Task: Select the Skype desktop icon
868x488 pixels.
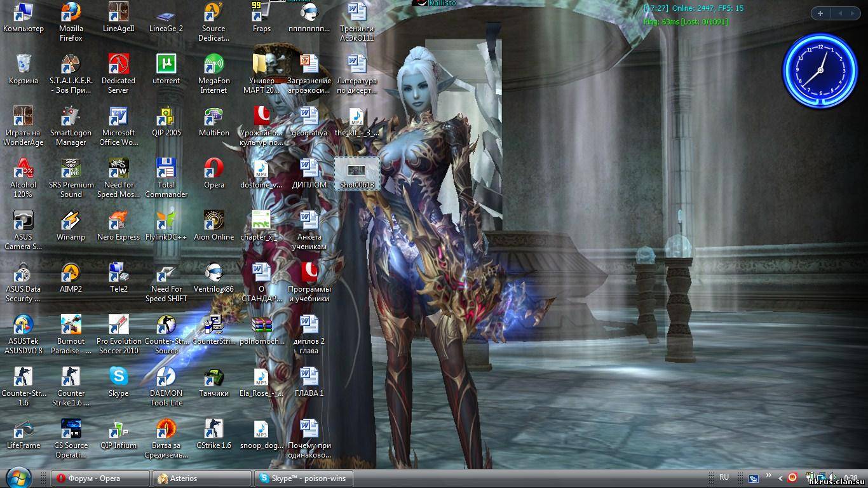Action: tap(118, 377)
